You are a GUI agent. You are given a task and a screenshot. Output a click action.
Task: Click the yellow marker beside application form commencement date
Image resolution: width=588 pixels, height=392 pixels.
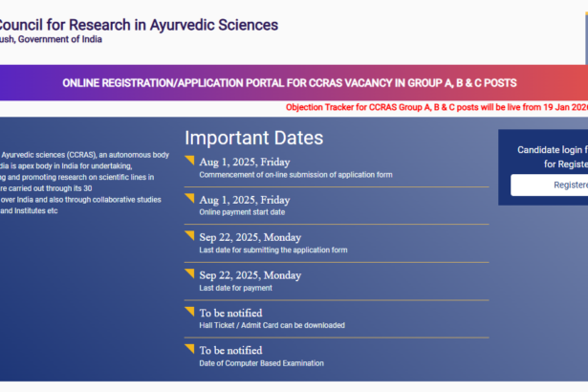pos(189,160)
